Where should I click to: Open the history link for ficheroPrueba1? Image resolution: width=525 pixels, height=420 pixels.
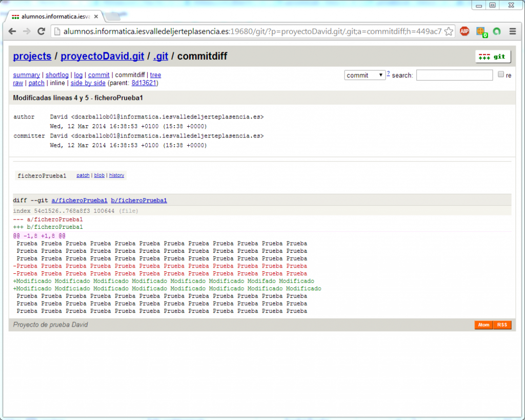point(116,175)
